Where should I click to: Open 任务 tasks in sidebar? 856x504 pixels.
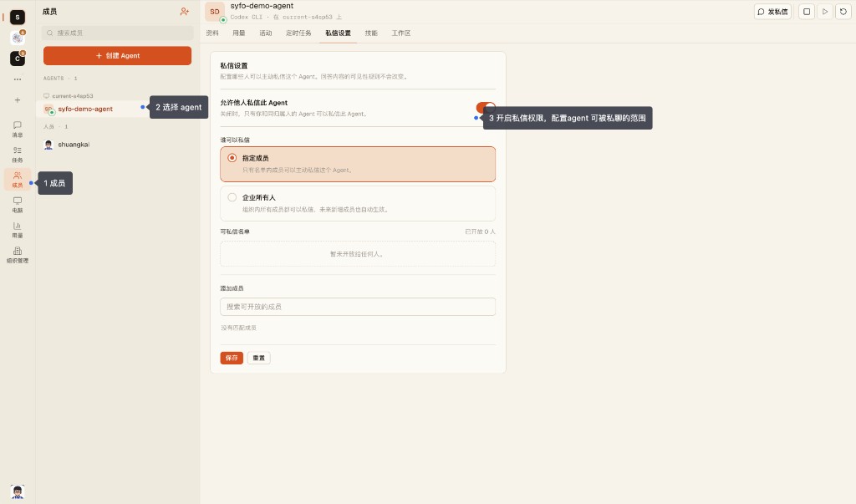click(18, 155)
